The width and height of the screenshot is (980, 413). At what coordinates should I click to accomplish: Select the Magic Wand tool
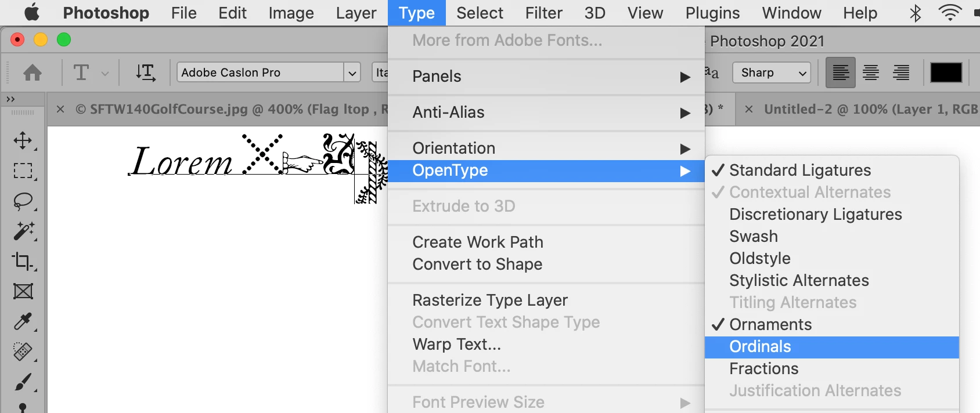pyautogui.click(x=23, y=231)
